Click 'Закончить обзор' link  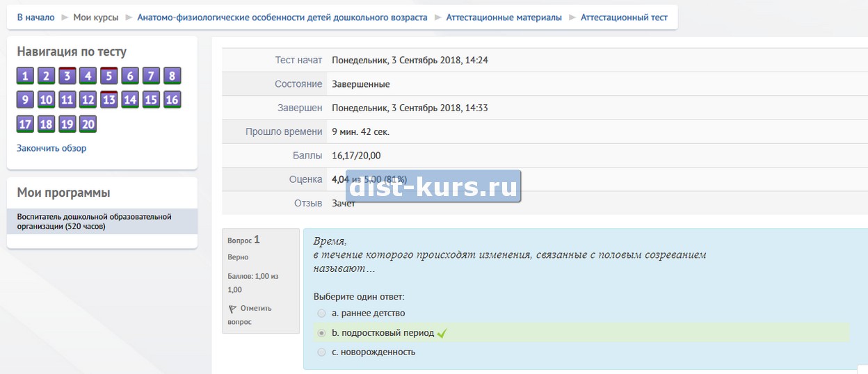click(51, 148)
